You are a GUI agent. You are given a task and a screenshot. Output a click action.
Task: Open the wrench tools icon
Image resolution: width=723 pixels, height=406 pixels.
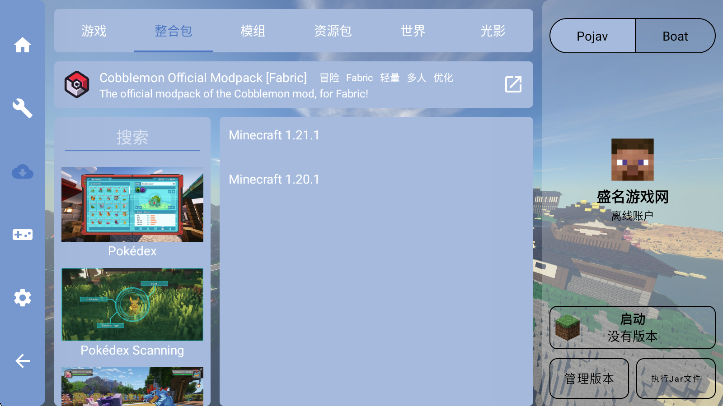pyautogui.click(x=22, y=108)
